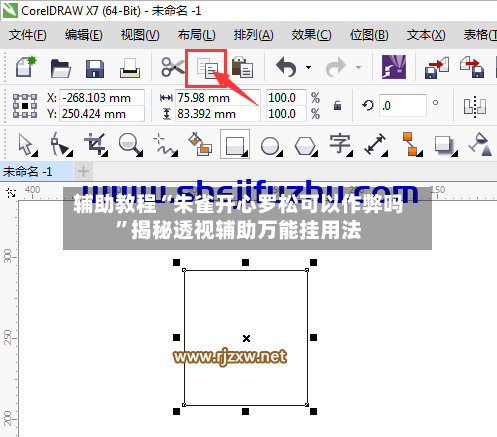The height and width of the screenshot is (437, 497).
Task: Click the rotation angle field
Action: coord(403,106)
